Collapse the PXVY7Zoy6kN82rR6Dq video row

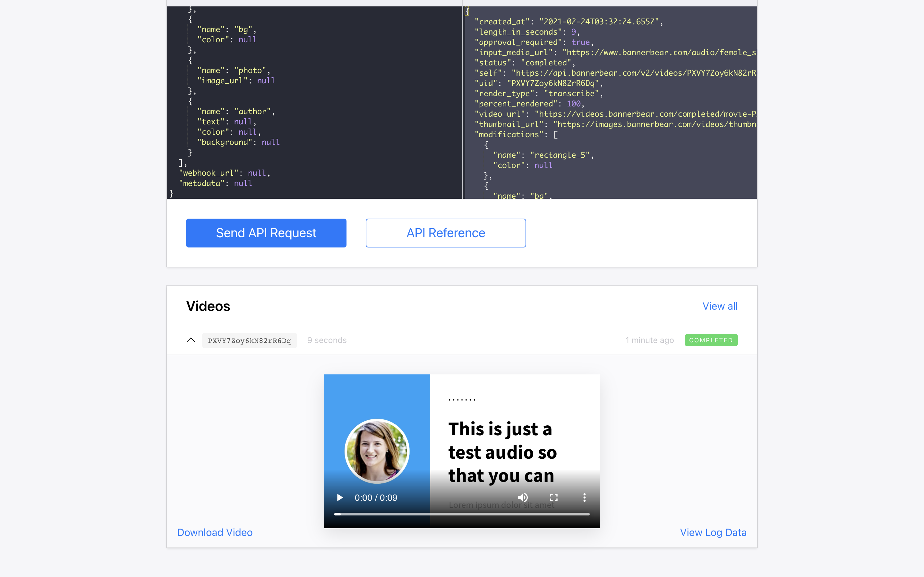[191, 340]
